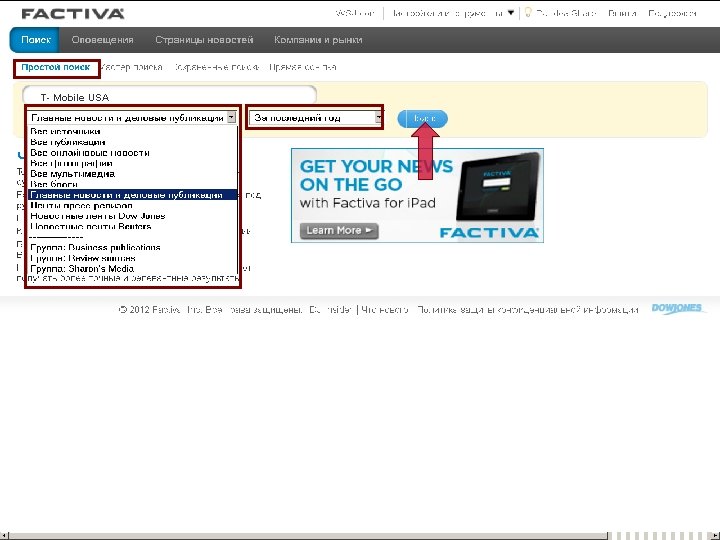Select the Простой поиск sub-tab
This screenshot has height=540, width=720.
[56, 67]
